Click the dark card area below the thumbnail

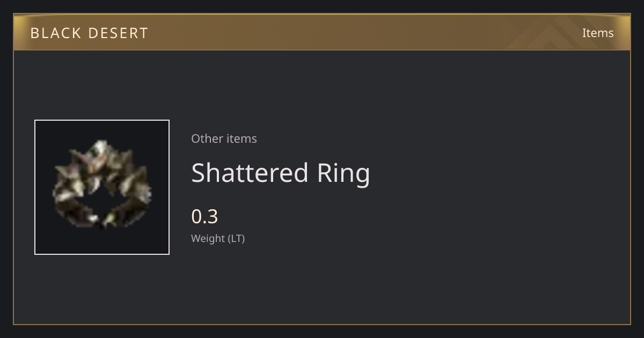102,289
